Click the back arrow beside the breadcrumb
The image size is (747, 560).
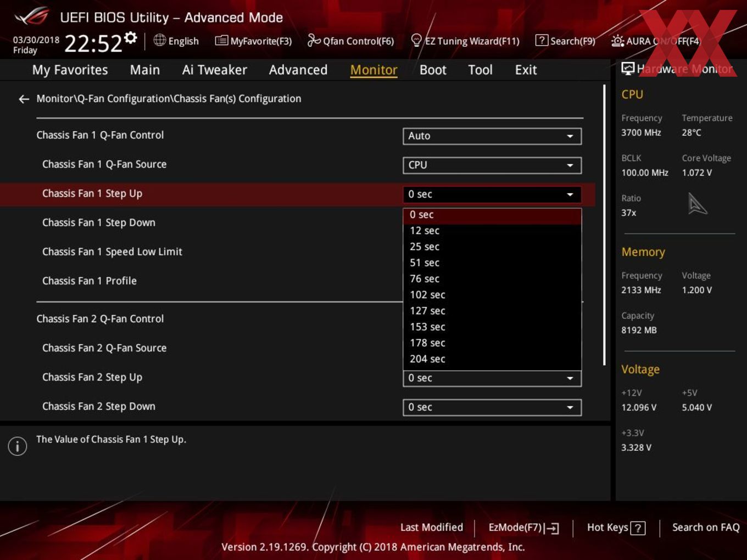[24, 99]
